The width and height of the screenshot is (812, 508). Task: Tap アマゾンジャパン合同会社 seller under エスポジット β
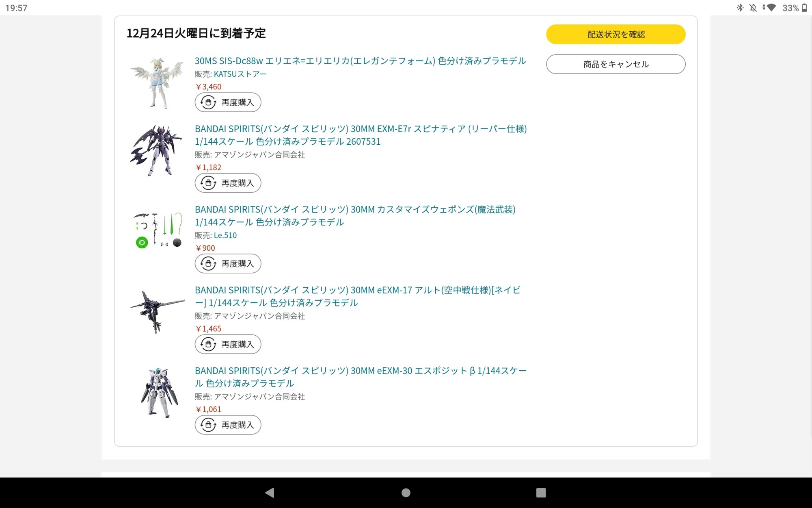(259, 397)
